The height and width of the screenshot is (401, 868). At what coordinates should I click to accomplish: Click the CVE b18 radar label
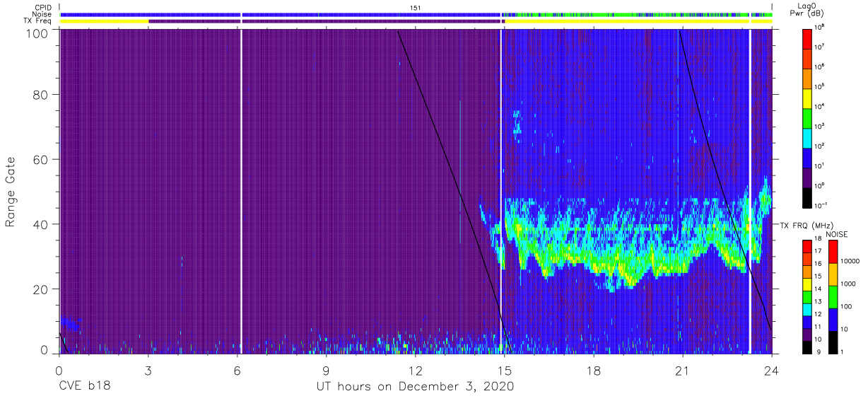click(x=84, y=386)
